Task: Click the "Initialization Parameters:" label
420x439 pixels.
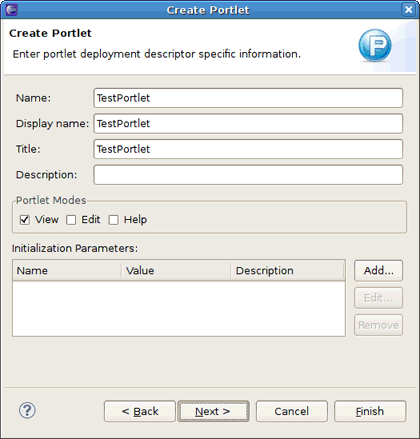Action: 75,248
